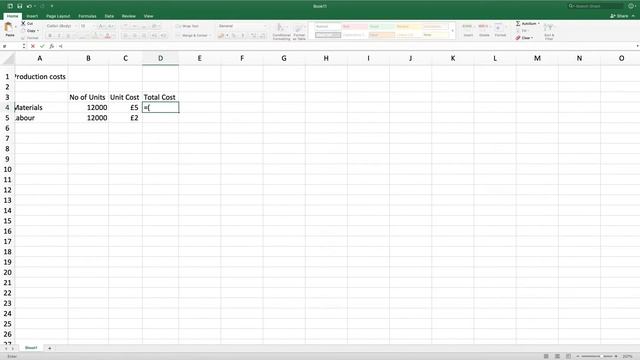
Task: Click the cell showing £2
Action: [125, 118]
